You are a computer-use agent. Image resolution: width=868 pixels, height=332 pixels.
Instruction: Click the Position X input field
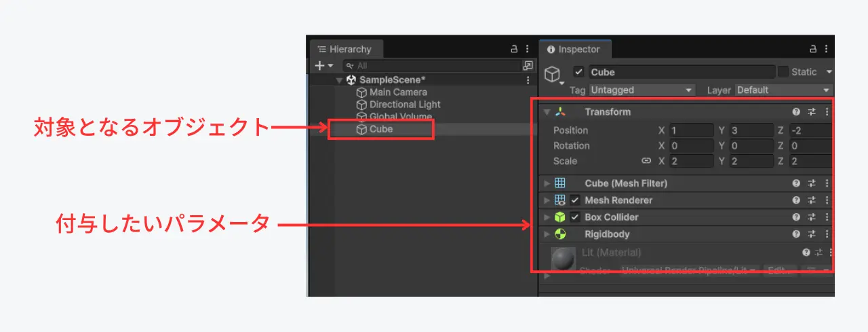coord(691,130)
